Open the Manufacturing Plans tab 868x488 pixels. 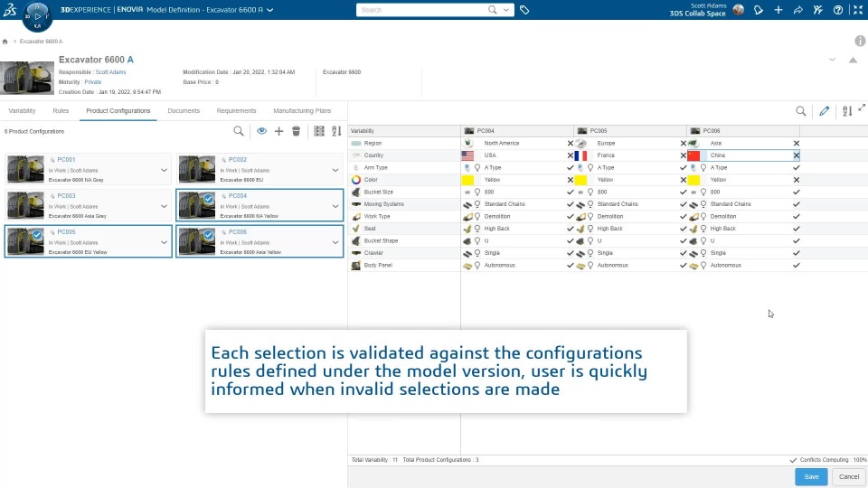(302, 110)
